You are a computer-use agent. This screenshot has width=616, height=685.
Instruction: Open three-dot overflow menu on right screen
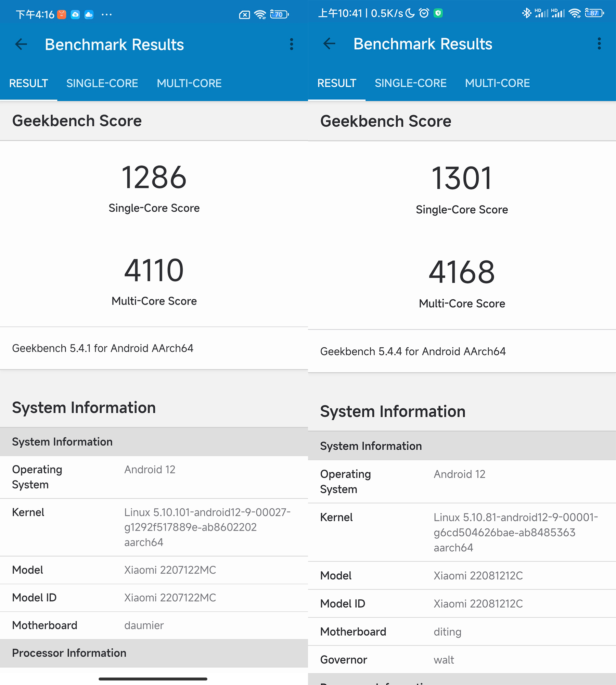click(x=599, y=43)
